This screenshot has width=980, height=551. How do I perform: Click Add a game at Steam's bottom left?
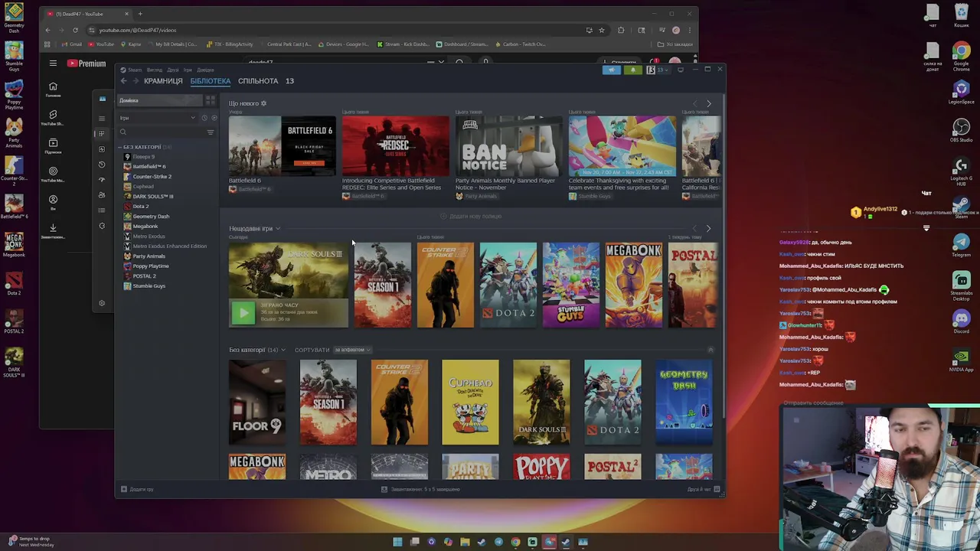click(x=138, y=490)
